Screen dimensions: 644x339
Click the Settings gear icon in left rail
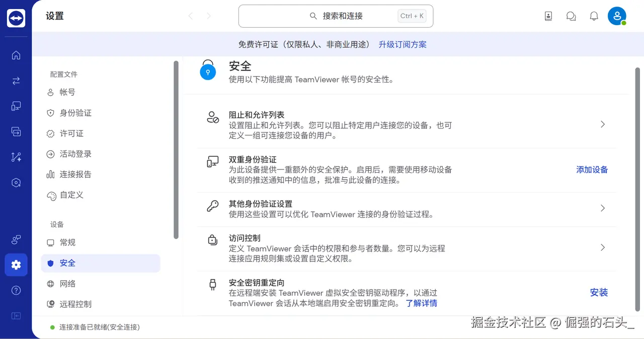click(16, 265)
